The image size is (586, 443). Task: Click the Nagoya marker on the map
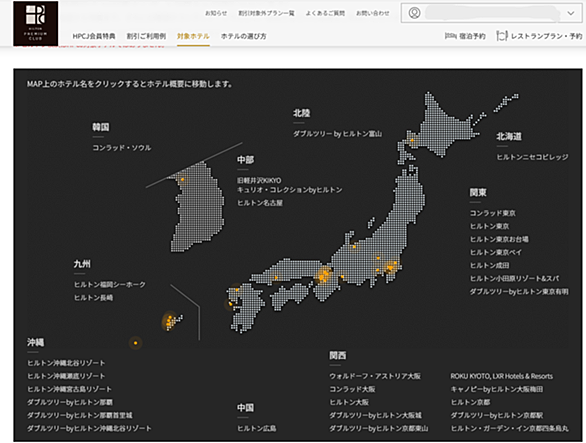click(x=342, y=277)
